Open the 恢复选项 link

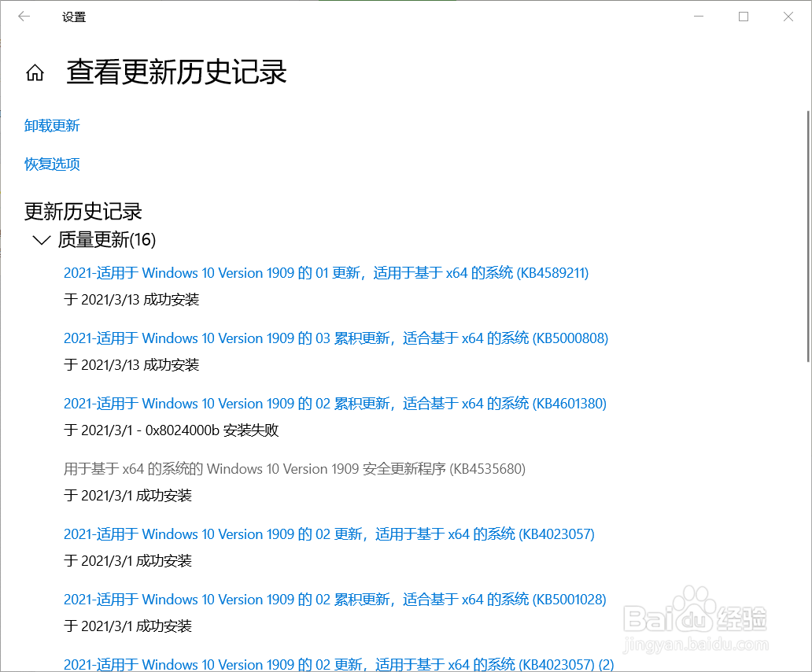(52, 164)
